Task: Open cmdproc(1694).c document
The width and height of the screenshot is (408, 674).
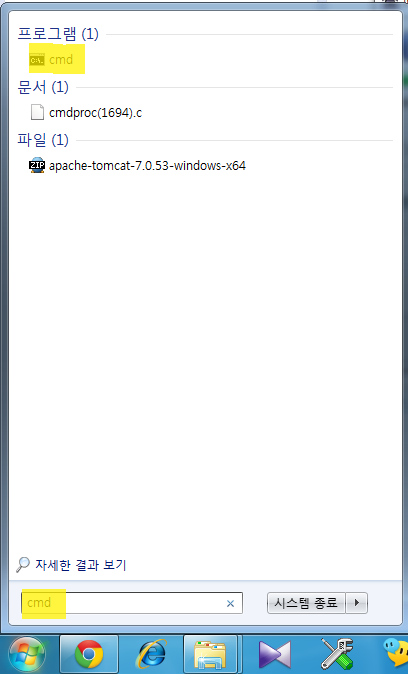Action: 95,113
